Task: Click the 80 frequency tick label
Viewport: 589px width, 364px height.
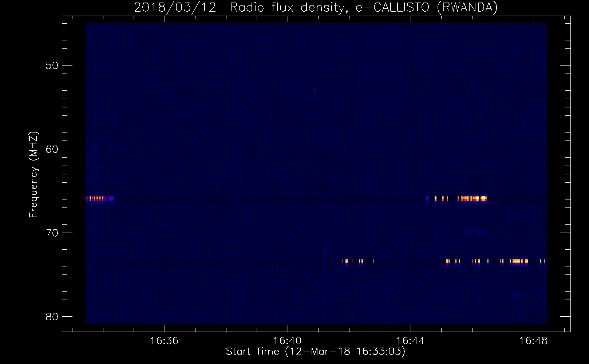Action: [x=52, y=317]
